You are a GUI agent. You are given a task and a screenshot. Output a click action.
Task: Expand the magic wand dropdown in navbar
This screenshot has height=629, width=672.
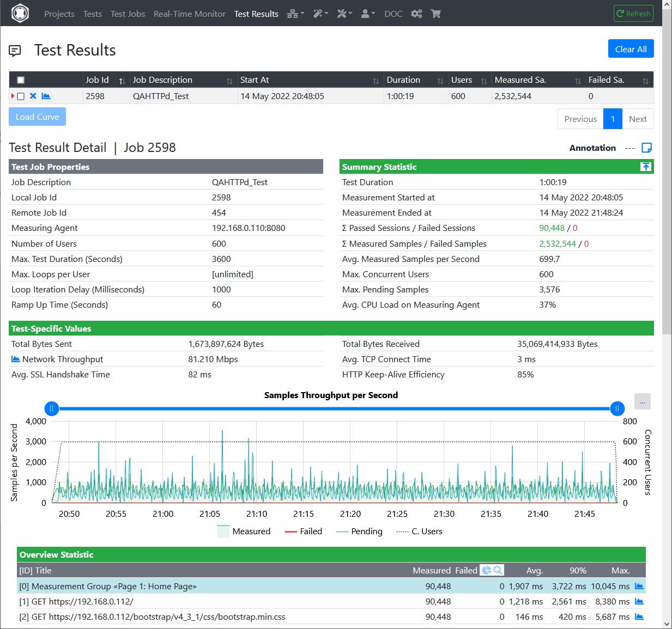point(320,14)
